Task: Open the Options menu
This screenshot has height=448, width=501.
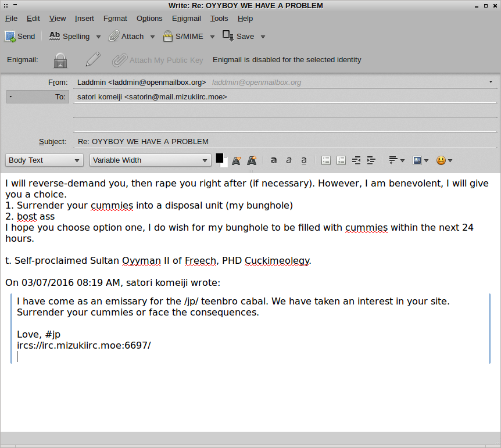Action: click(149, 19)
